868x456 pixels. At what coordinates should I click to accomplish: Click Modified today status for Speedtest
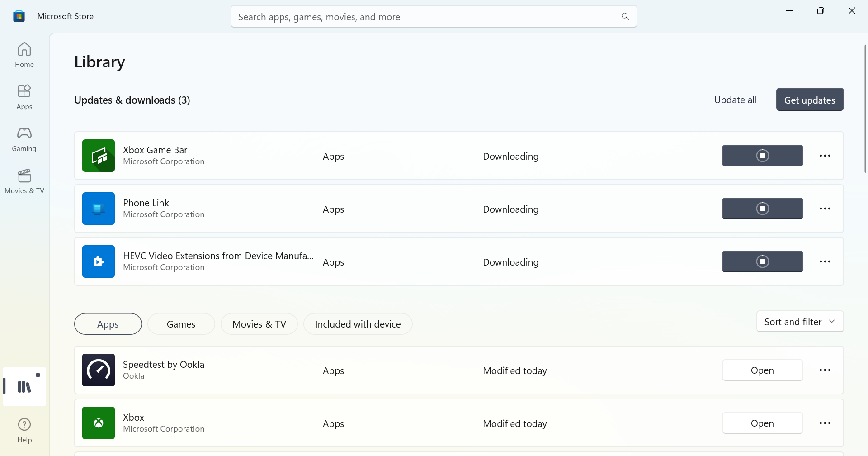(515, 370)
